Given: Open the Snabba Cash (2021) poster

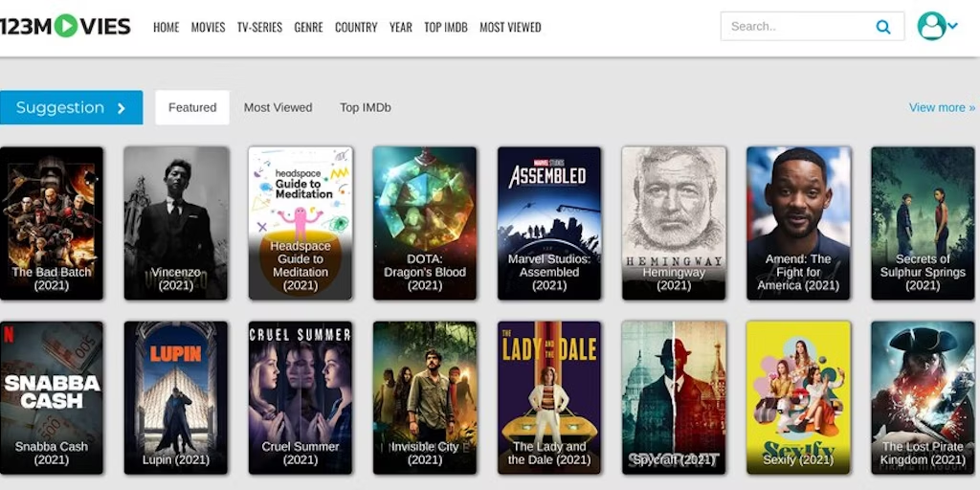Looking at the screenshot, I should click(52, 397).
